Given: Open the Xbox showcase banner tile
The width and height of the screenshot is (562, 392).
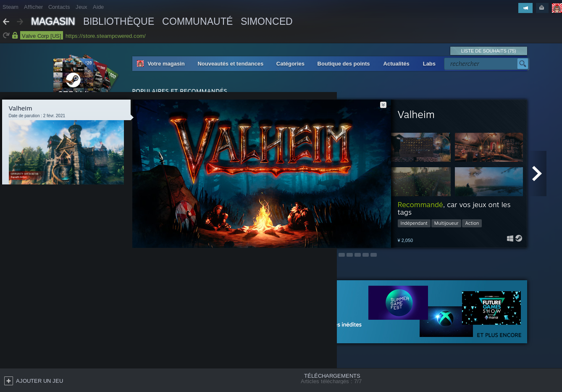Looking at the screenshot, I should click(445, 322).
